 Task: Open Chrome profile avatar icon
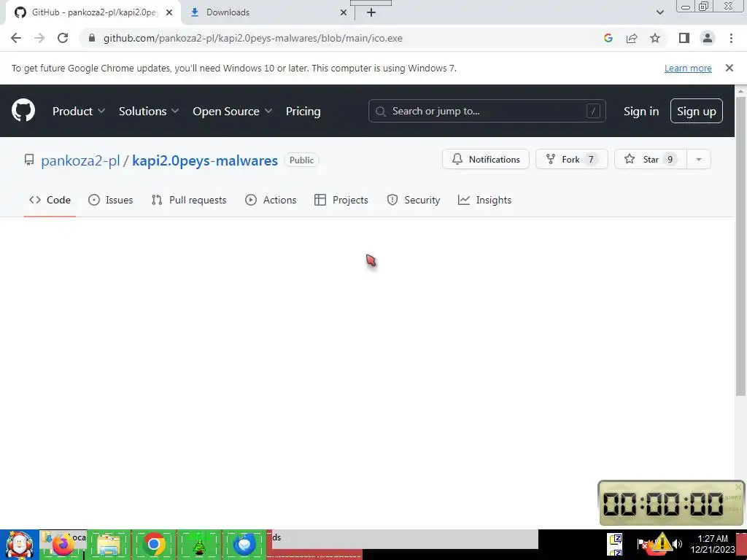[708, 38]
